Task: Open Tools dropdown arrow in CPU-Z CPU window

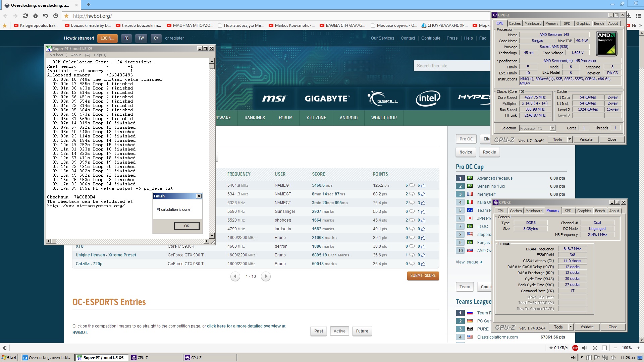Action: coord(569,139)
